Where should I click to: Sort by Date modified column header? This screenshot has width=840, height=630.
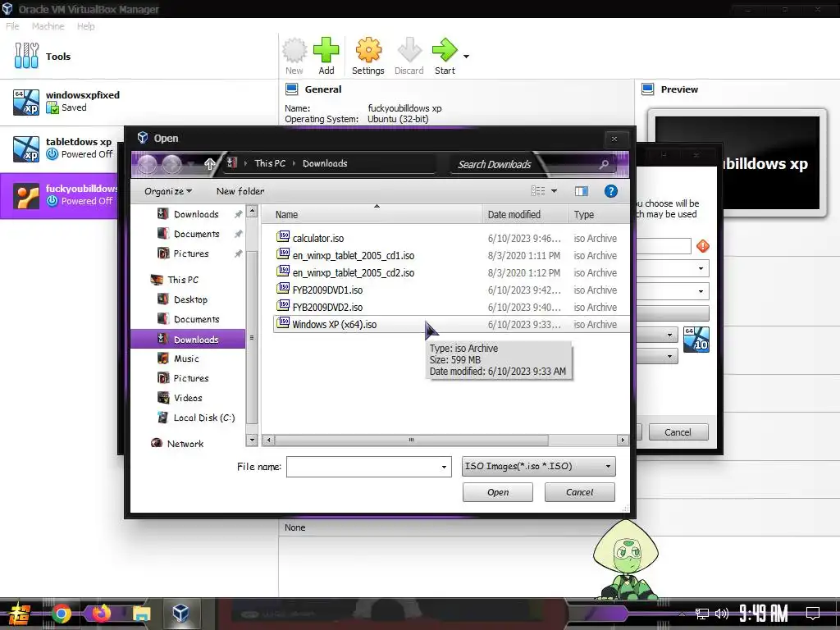point(524,214)
